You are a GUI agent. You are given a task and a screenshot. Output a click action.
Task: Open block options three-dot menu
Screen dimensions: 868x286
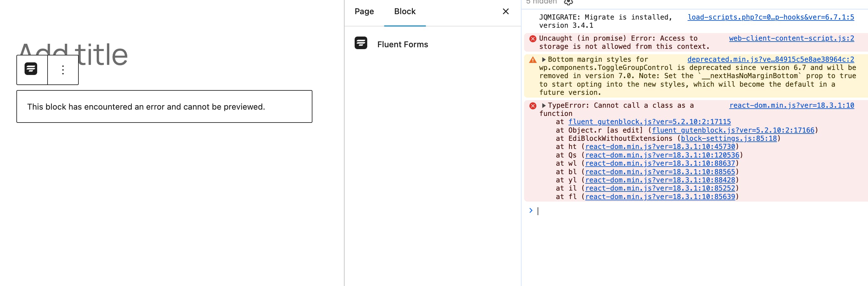(x=63, y=70)
